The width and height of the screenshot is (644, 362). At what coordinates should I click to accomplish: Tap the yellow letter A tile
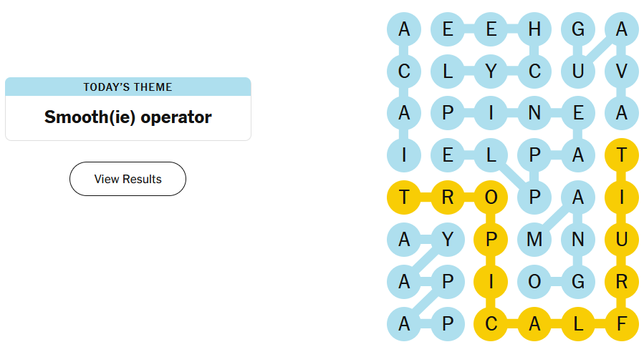[534, 324]
